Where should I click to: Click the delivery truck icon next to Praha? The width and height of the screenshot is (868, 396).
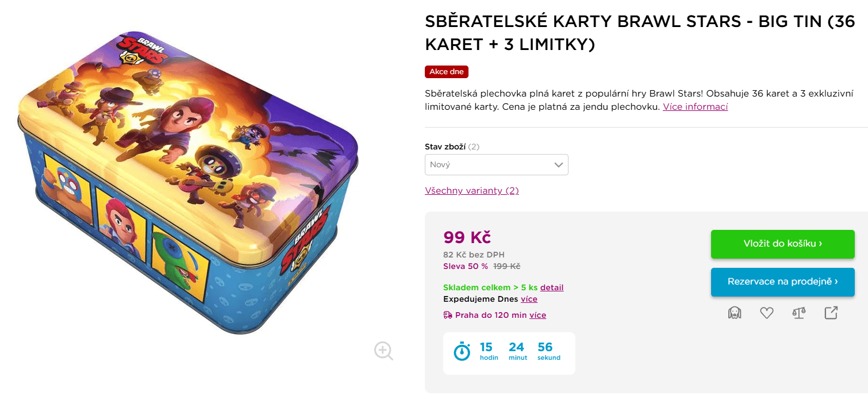447,314
